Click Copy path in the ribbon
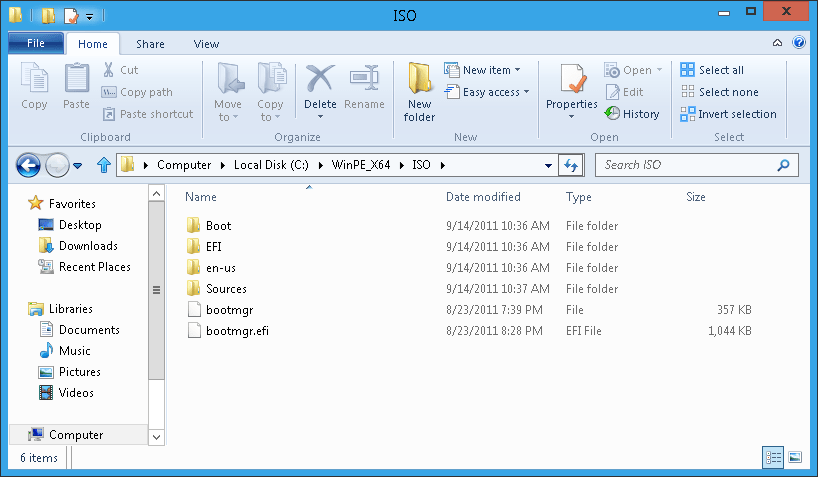Image resolution: width=818 pixels, height=477 pixels. 137,92
